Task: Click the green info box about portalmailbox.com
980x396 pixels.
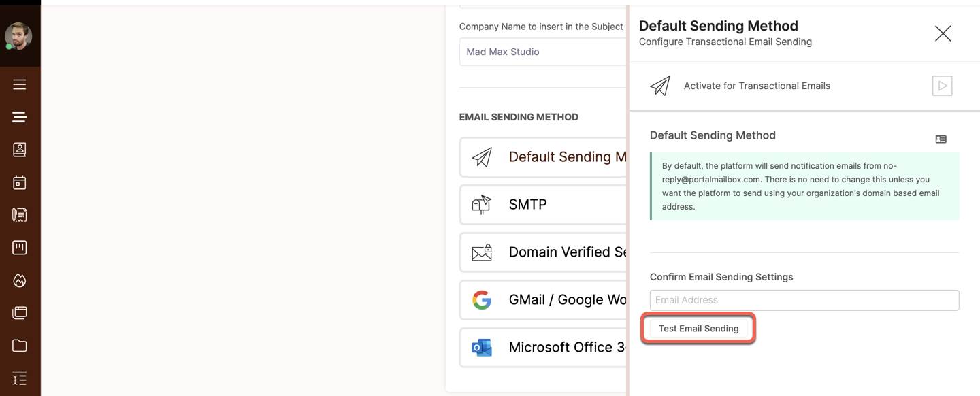Action: coord(804,186)
